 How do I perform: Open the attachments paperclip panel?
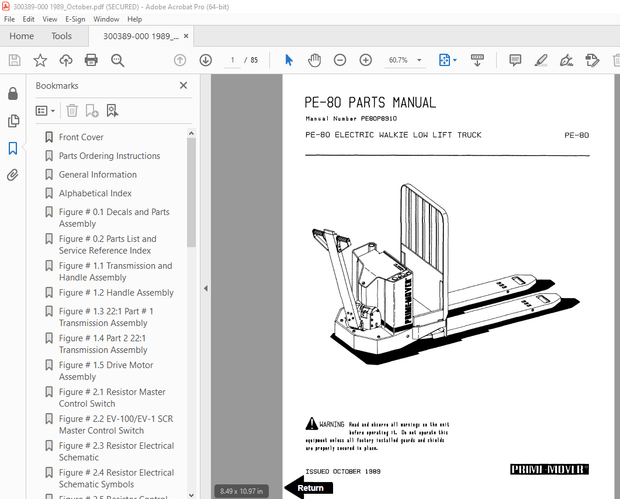13,175
